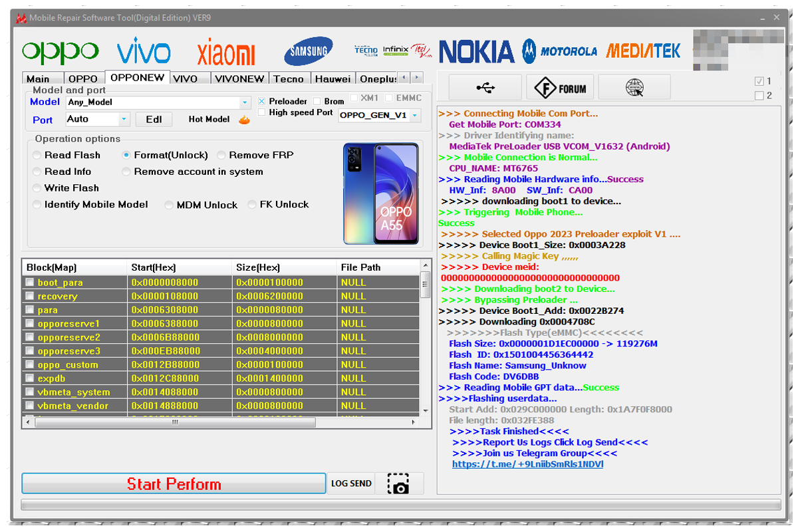Viewport: 798px width, 532px height.
Task: Toggle the Preloader checkbox
Action: 262,101
